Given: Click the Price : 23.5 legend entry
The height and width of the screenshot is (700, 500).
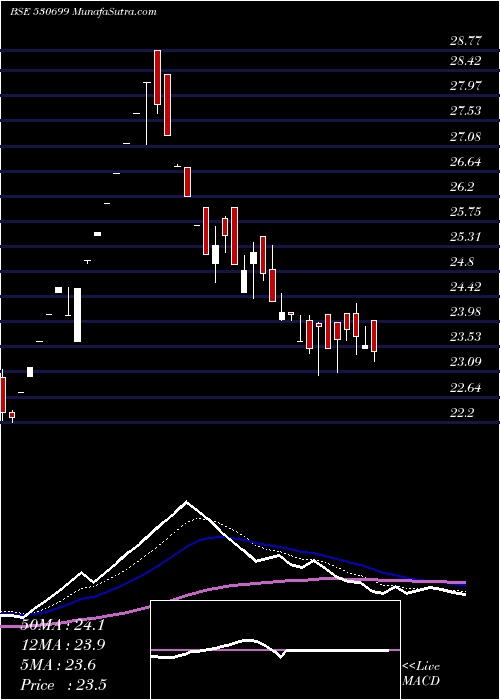Looking at the screenshot, I should (63, 685).
